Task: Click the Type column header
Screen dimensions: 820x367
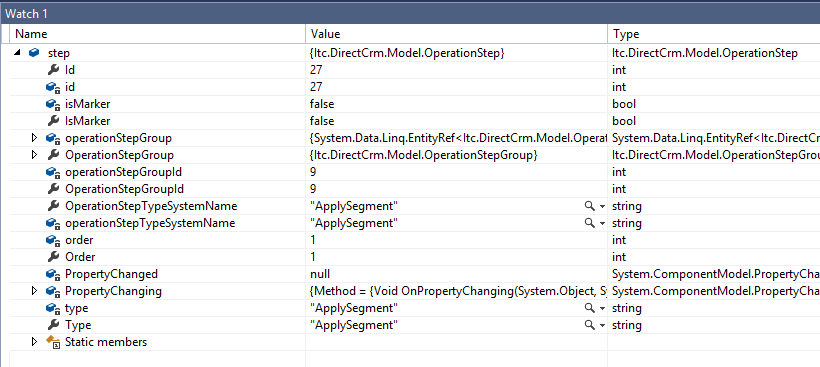Action: tap(714, 34)
